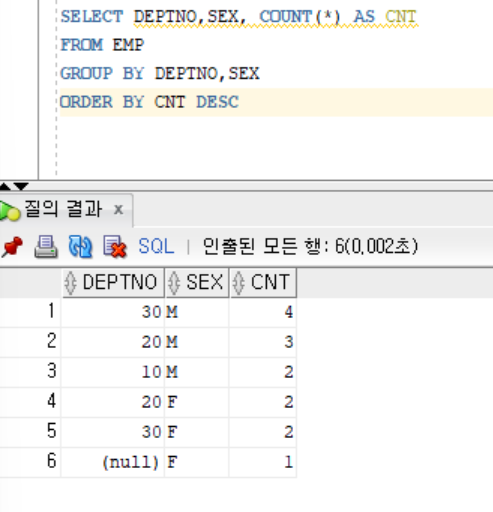
Task: Select row number 5 header
Action: point(30,432)
